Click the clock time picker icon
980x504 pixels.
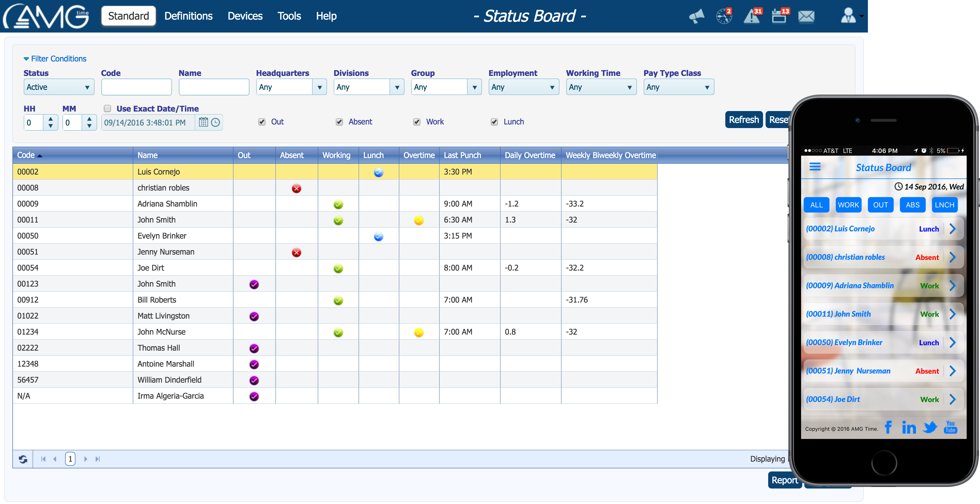215,122
